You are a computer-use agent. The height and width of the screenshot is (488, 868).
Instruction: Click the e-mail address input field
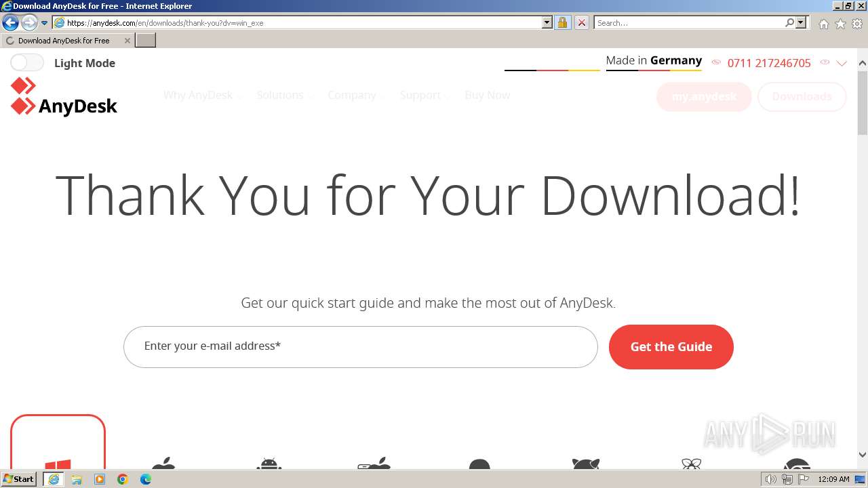(361, 347)
